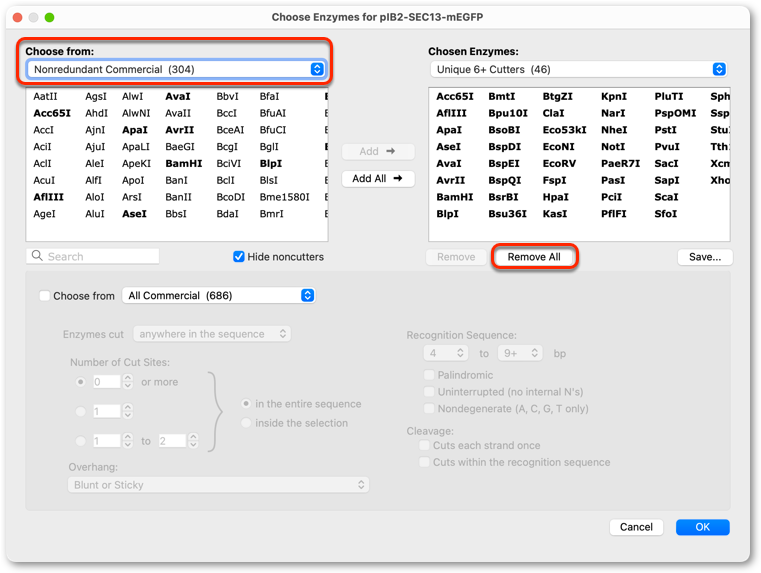The image size is (761, 573).
Task: Select BcoDI in the left list
Action: pyautogui.click(x=231, y=197)
